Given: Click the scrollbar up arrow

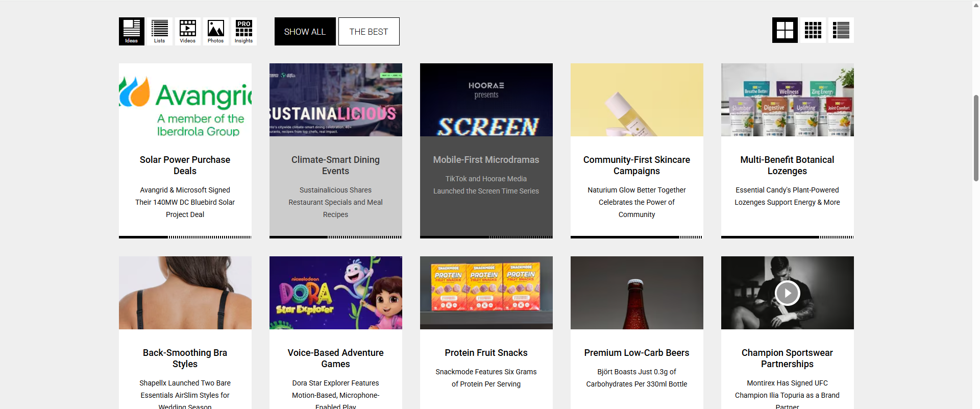Looking at the screenshot, I should (976, 5).
